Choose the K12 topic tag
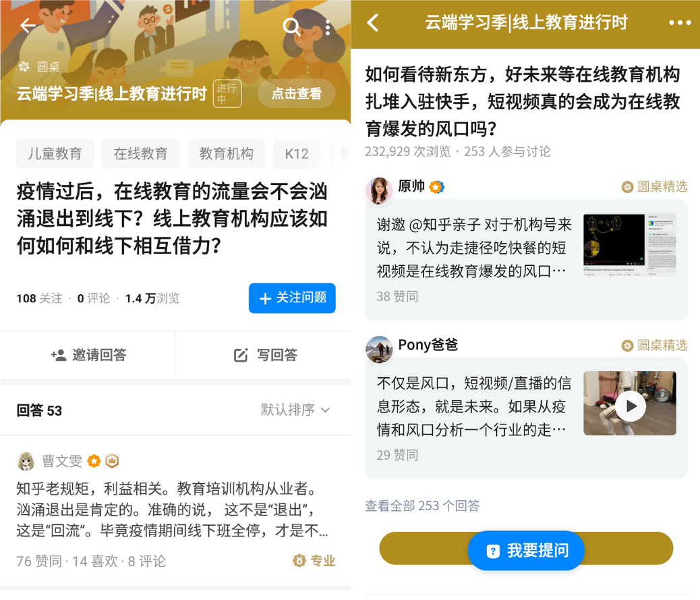 [x=297, y=154]
